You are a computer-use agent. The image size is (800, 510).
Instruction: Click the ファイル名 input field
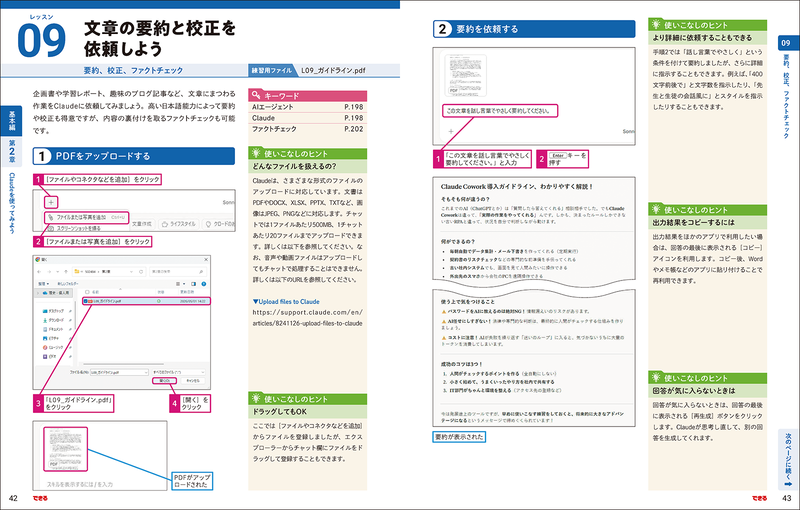pyautogui.click(x=119, y=372)
